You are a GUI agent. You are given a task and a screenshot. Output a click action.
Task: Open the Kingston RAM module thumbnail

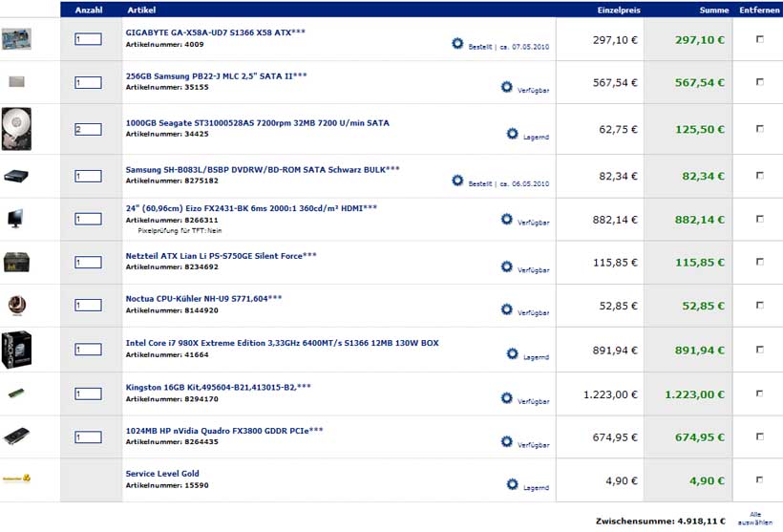coord(16,394)
